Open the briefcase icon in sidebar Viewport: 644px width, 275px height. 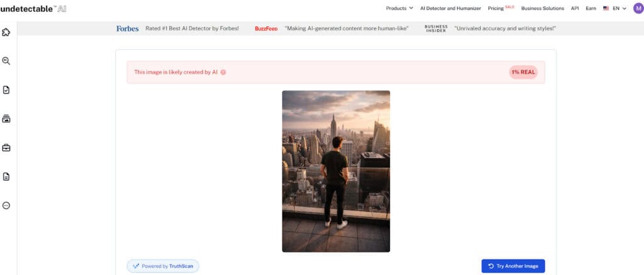pyautogui.click(x=6, y=148)
